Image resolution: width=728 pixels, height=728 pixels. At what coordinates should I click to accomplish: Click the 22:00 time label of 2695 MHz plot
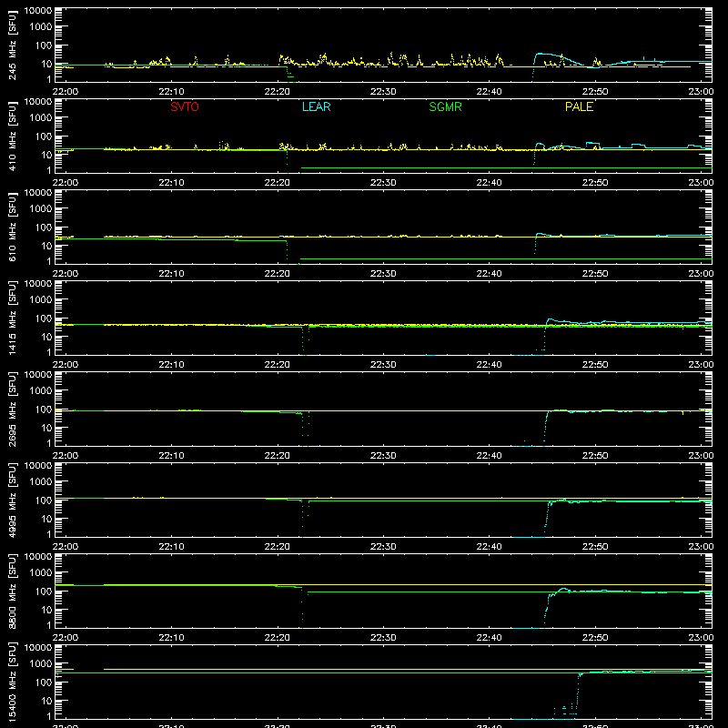pyautogui.click(x=65, y=456)
